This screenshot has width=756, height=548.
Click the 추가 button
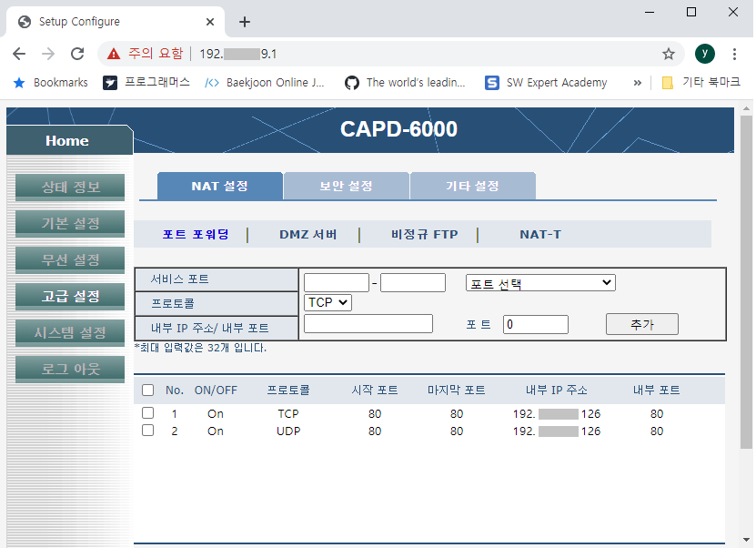point(641,324)
